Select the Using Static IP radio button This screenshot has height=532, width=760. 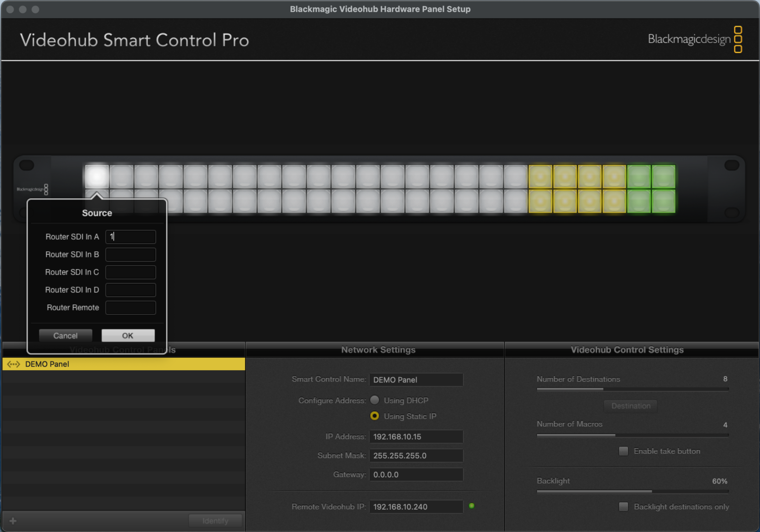click(375, 416)
